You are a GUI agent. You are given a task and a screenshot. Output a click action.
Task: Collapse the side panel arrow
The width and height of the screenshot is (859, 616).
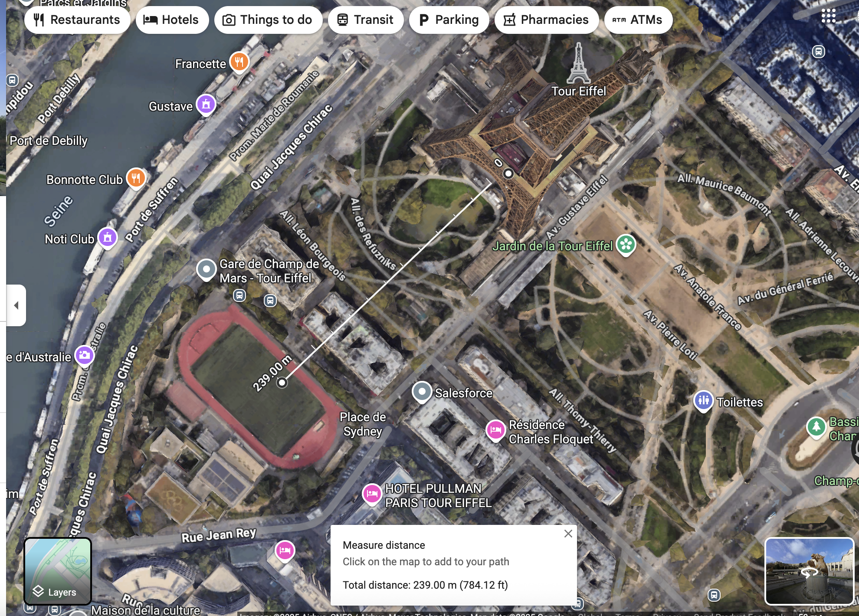16,305
